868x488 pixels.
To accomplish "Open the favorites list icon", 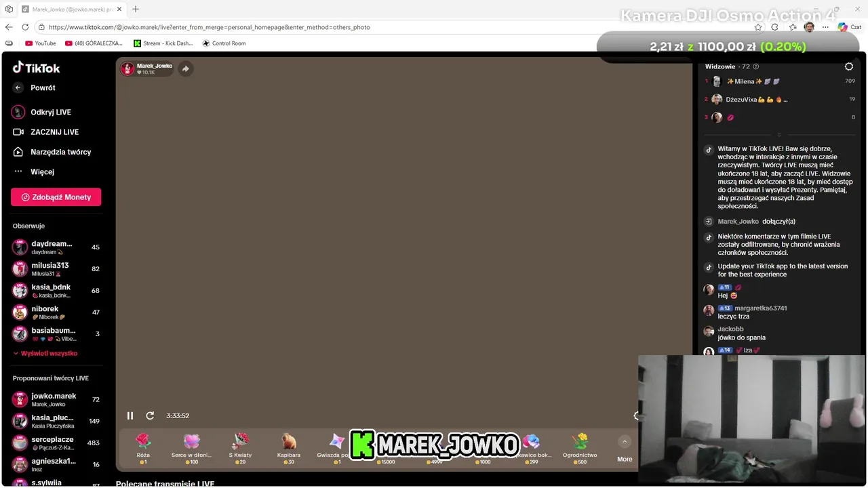I will tap(793, 27).
